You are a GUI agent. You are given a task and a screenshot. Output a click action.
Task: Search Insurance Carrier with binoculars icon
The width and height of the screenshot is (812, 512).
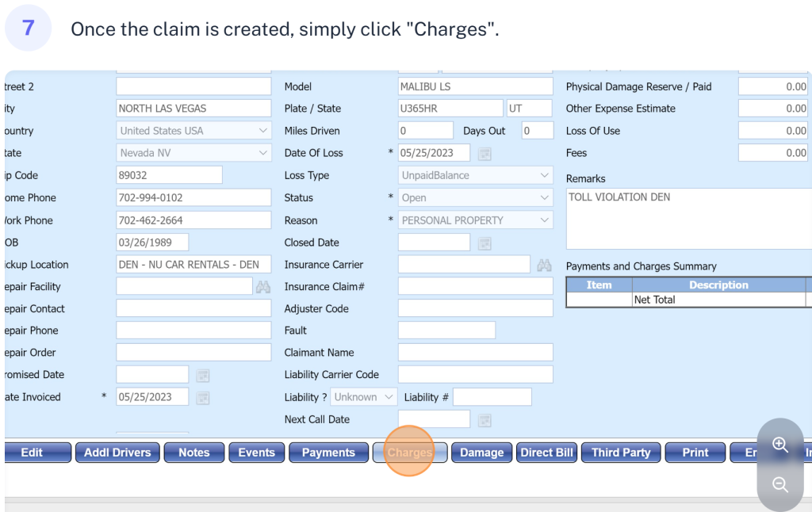click(x=544, y=266)
